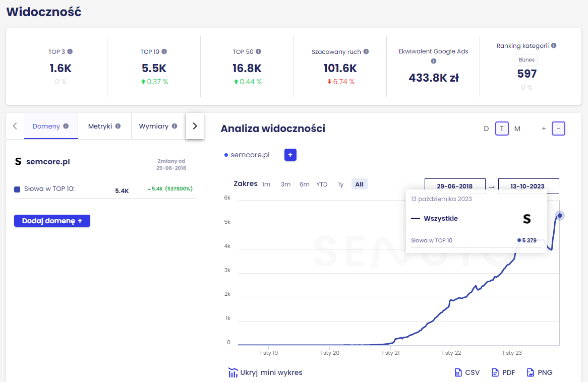This screenshot has width=588, height=382.
Task: Hide the mini chart via Ukryj mini wykres
Action: (265, 372)
